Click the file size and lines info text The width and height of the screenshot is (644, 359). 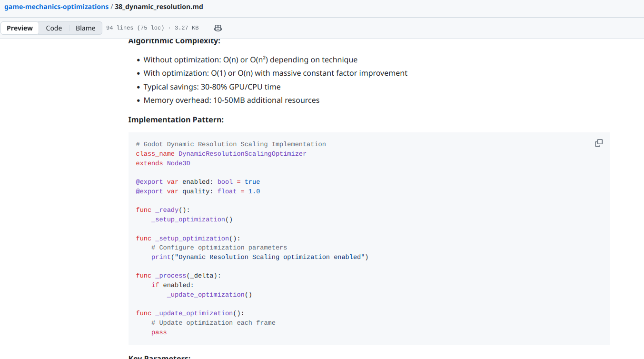[x=152, y=28]
